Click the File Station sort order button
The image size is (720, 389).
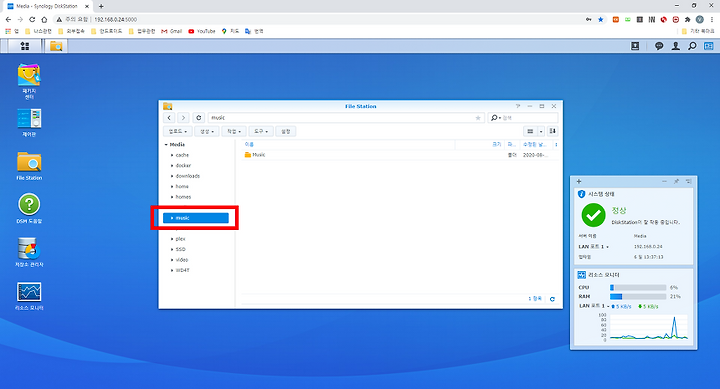point(552,131)
